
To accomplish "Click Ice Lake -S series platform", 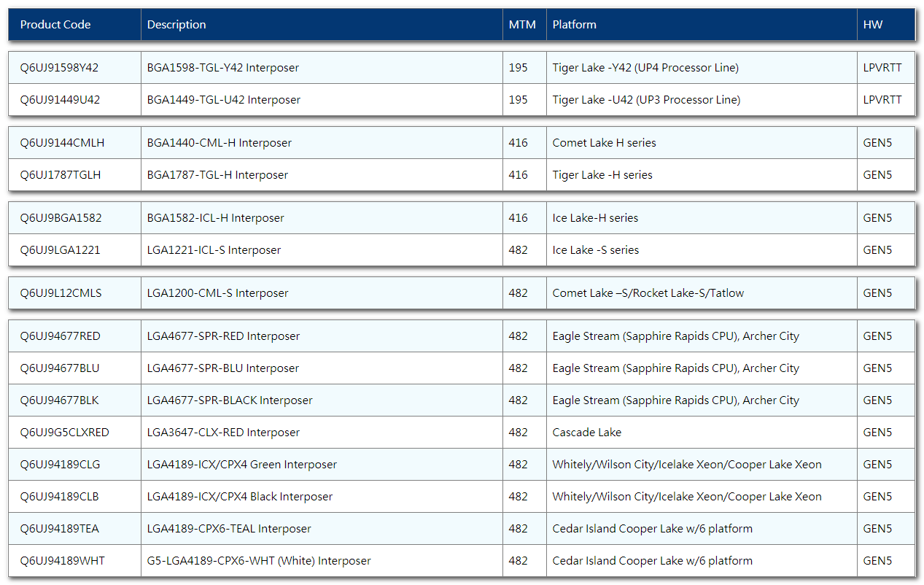I will [596, 250].
